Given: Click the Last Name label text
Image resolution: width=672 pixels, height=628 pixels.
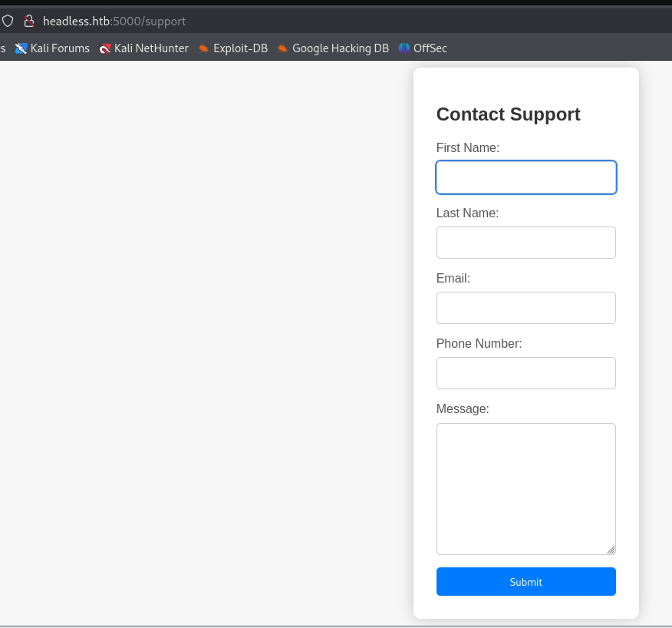Looking at the screenshot, I should click(x=467, y=213).
